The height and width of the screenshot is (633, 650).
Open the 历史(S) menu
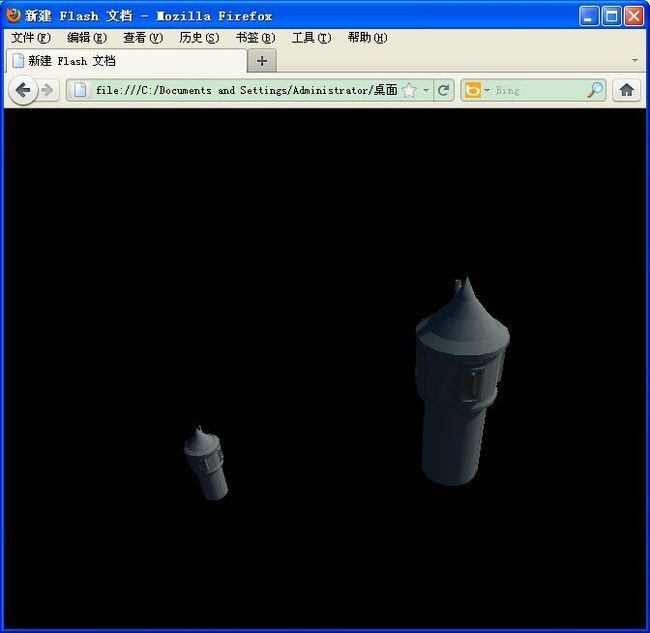(x=199, y=38)
